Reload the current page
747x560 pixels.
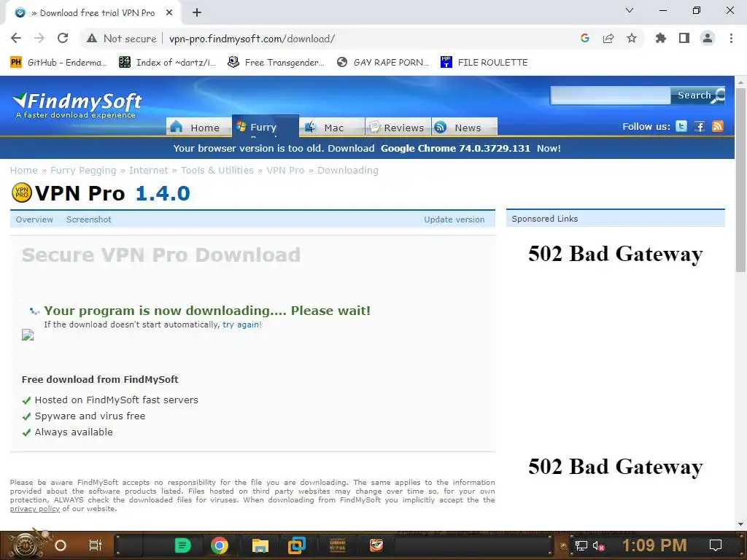click(x=63, y=38)
